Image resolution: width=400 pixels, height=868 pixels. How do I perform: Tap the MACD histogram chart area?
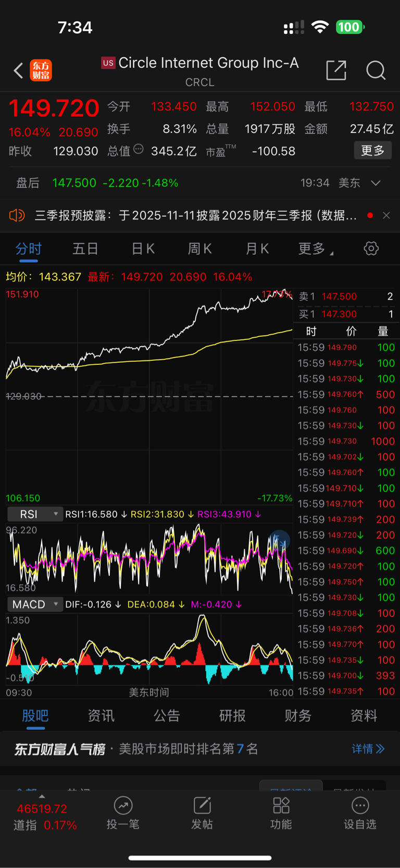[x=149, y=650]
